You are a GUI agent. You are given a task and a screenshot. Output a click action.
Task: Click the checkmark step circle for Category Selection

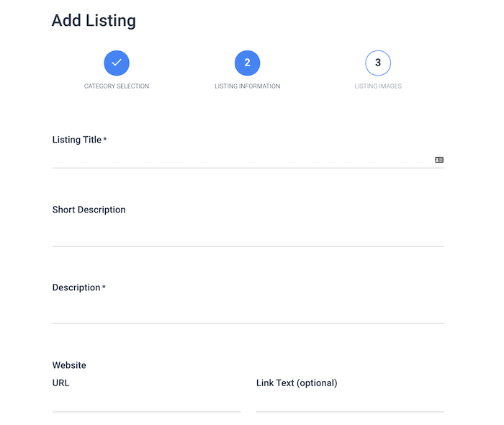[x=117, y=63]
